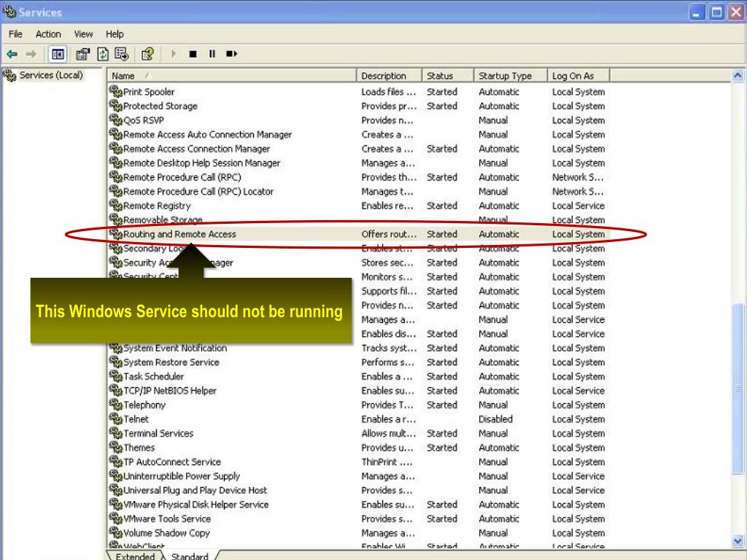The image size is (747, 560).
Task: Sort by the Startup Type column header
Action: pos(510,76)
